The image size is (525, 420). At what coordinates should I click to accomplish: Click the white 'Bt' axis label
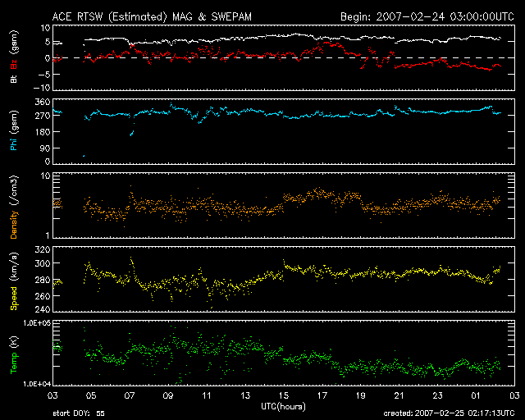point(14,79)
